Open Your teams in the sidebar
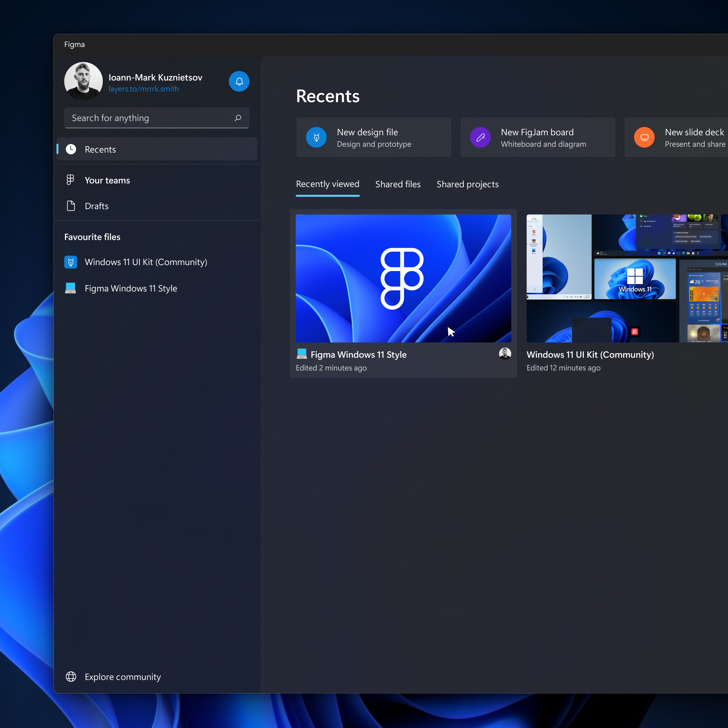This screenshot has height=728, width=728. point(157,180)
